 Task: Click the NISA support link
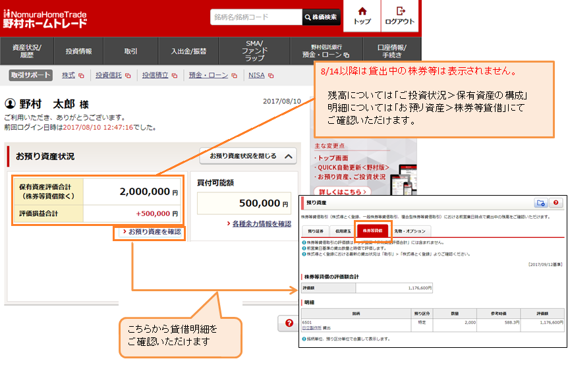click(x=256, y=75)
